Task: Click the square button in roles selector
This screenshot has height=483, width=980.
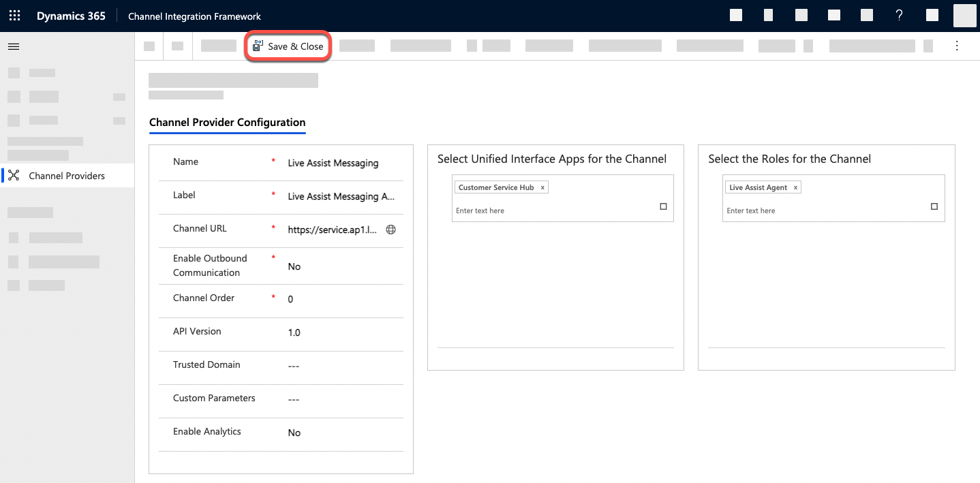Action: (934, 206)
